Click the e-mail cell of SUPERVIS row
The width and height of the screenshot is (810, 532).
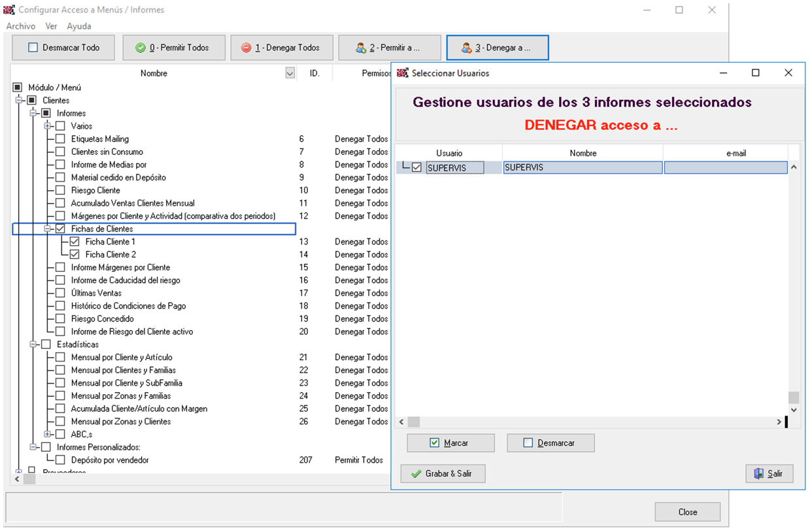[725, 168]
